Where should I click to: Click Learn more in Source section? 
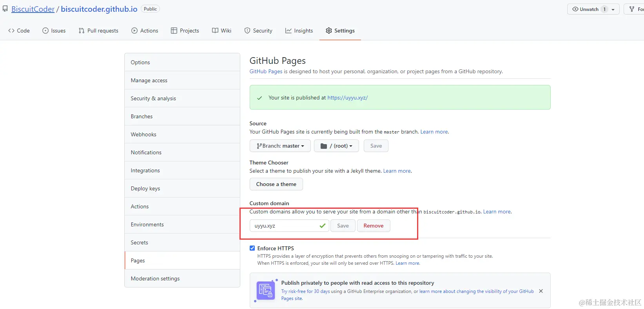click(x=434, y=132)
